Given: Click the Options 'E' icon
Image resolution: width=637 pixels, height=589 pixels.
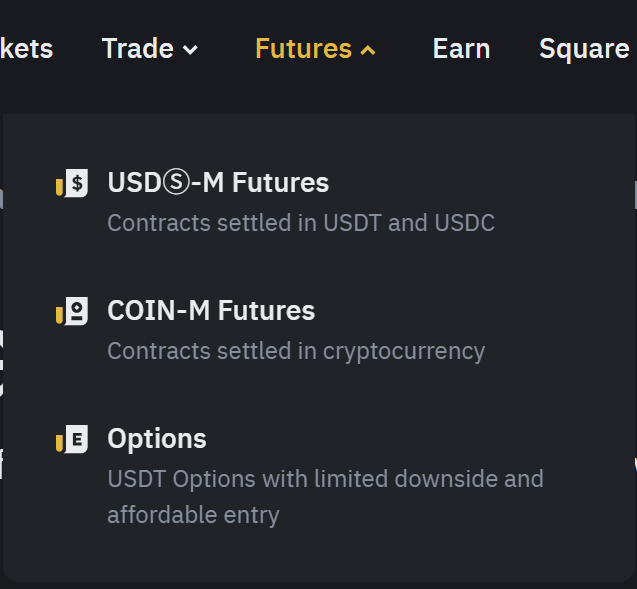Looking at the screenshot, I should 72,440.
